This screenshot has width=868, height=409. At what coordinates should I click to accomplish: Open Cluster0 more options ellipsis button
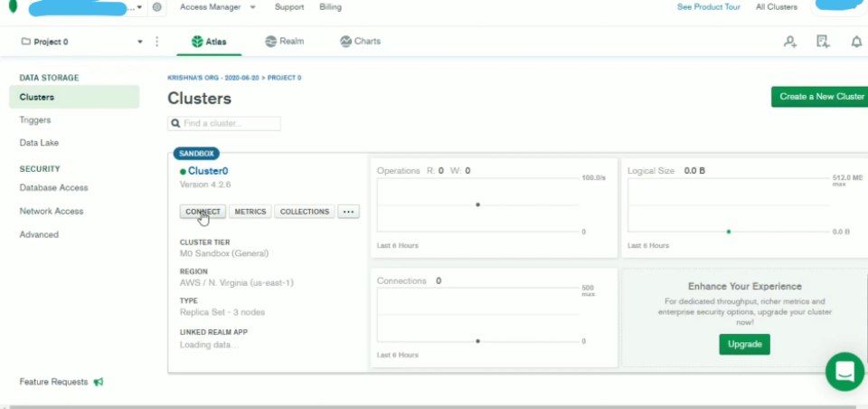(x=348, y=212)
